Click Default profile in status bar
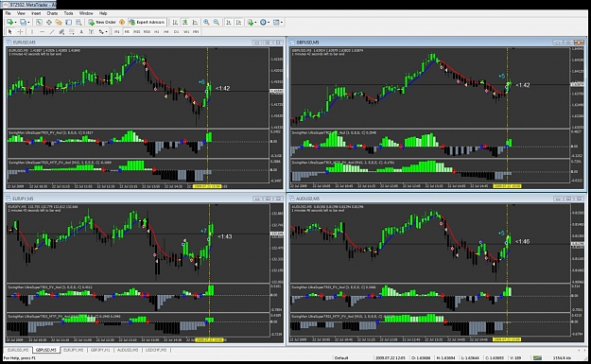This screenshot has height=364, width=591. click(x=341, y=357)
